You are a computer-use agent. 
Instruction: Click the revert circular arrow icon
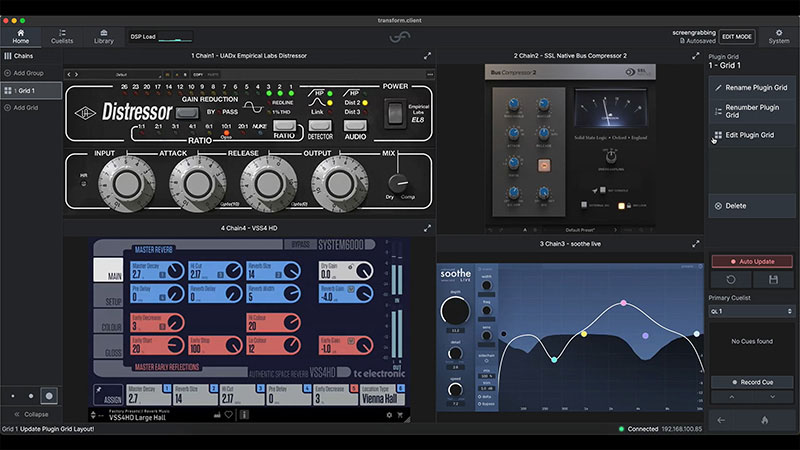pyautogui.click(x=731, y=280)
